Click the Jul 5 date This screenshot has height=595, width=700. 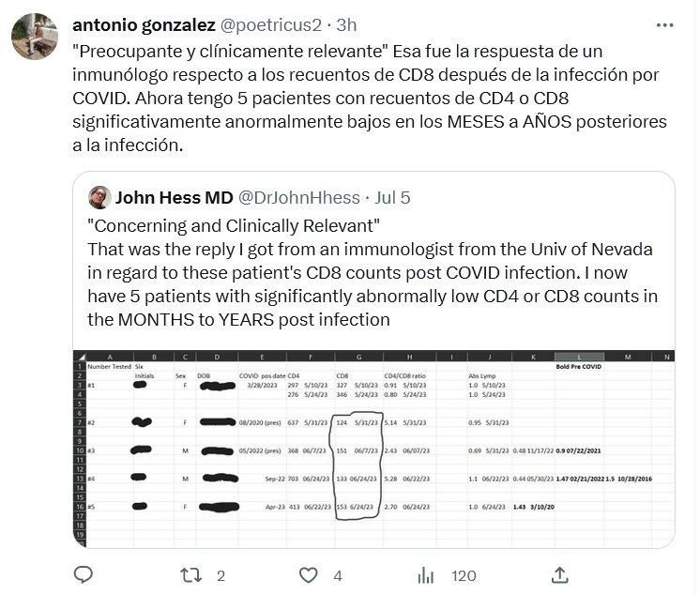tap(393, 198)
